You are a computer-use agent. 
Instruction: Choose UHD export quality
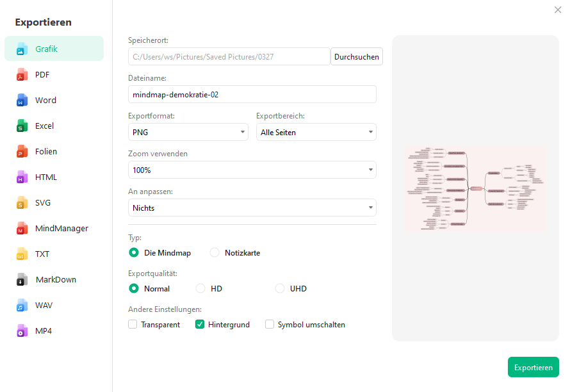click(280, 289)
